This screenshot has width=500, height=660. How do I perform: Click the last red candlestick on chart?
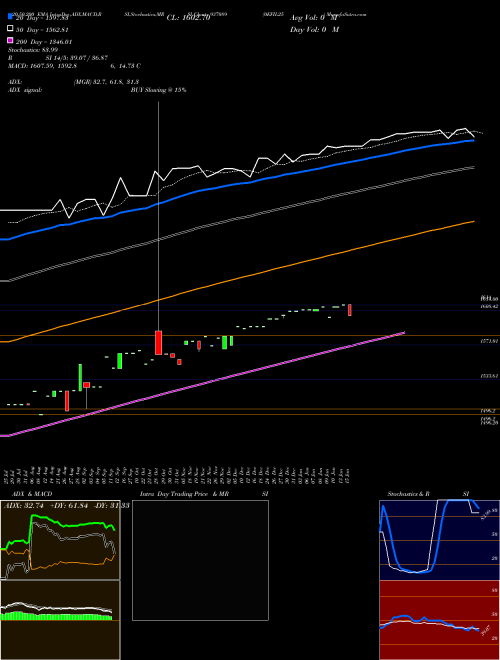pos(349,310)
